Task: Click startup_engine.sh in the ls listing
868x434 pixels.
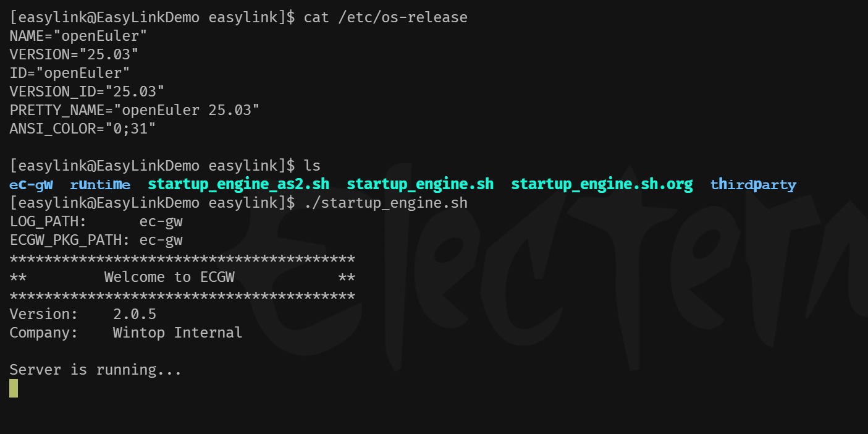Action: pyautogui.click(x=420, y=184)
